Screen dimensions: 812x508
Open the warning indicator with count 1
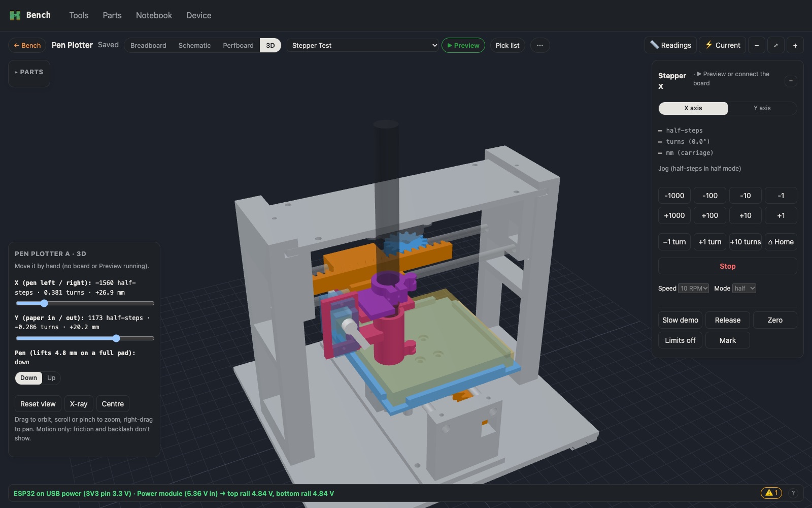coord(771,493)
